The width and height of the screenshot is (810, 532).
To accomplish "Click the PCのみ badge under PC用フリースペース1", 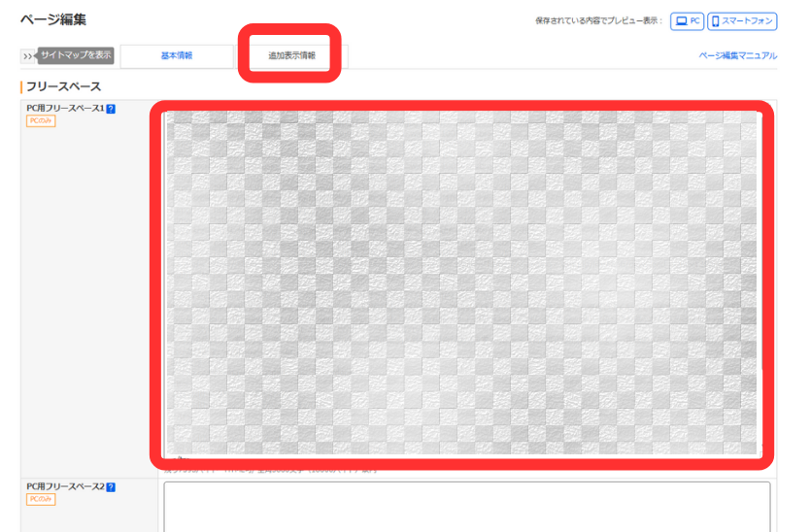I will tap(40, 121).
